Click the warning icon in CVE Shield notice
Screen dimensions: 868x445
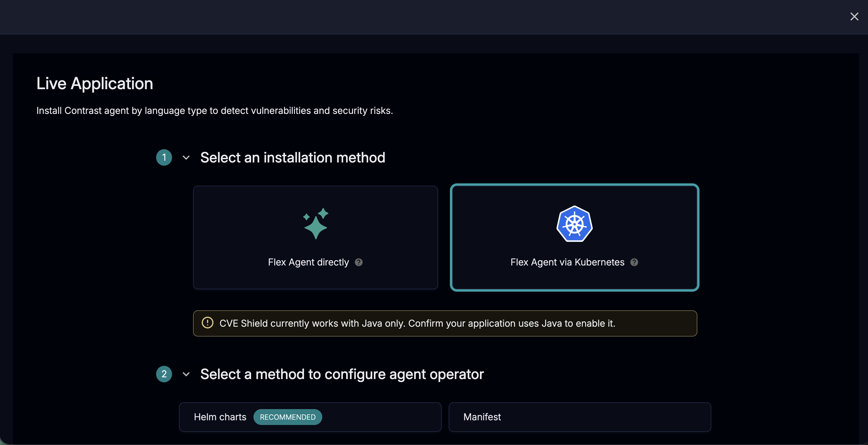point(207,323)
